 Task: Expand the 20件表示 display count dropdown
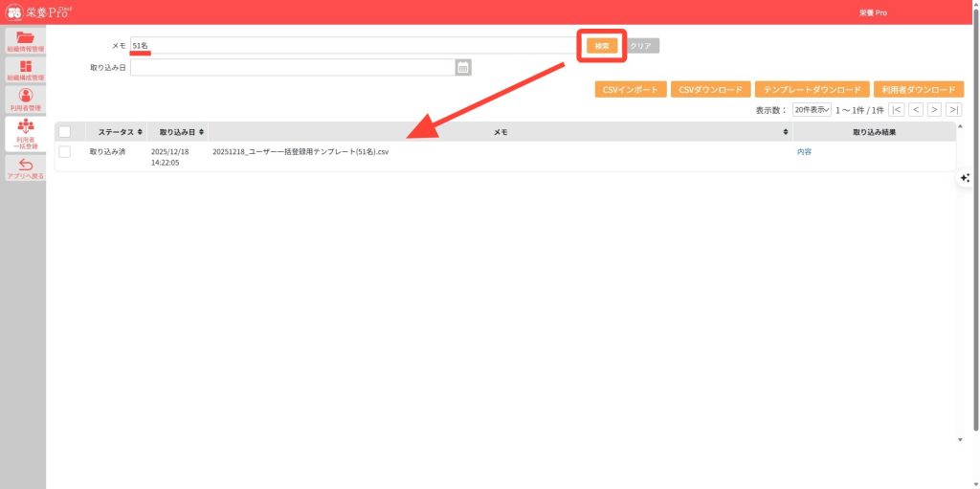point(812,110)
